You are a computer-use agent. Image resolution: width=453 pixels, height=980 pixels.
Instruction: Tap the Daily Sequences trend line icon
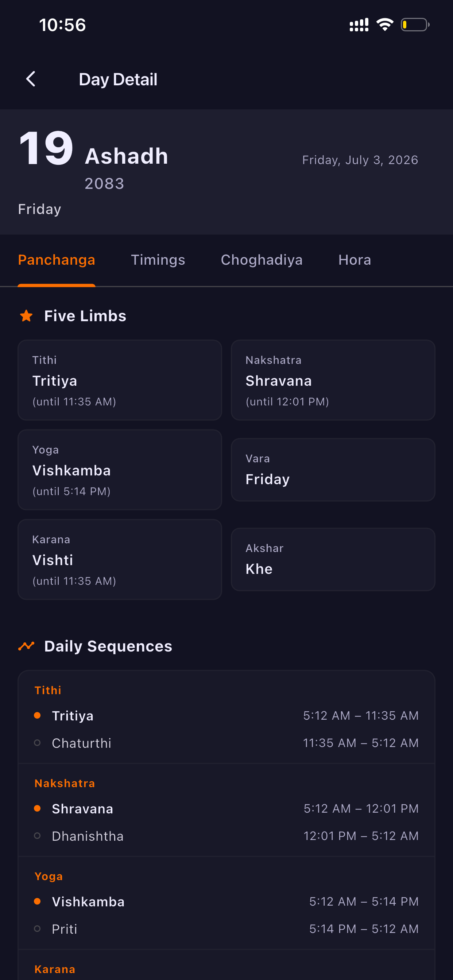tap(26, 646)
